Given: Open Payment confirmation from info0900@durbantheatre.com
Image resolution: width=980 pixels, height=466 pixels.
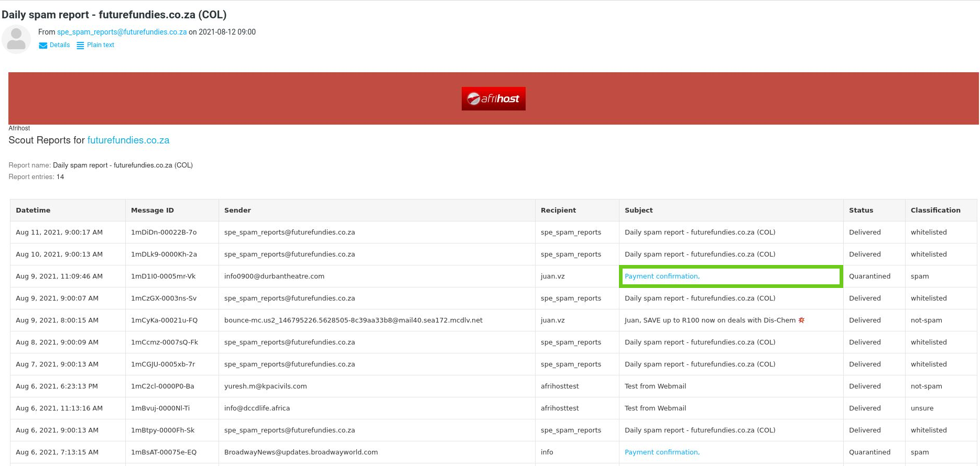Looking at the screenshot, I should pyautogui.click(x=662, y=276).
